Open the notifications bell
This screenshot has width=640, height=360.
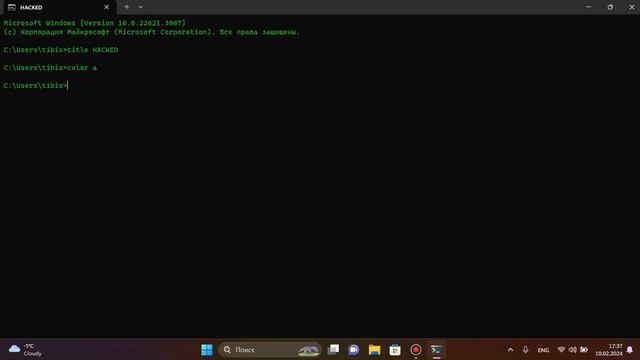click(x=630, y=350)
